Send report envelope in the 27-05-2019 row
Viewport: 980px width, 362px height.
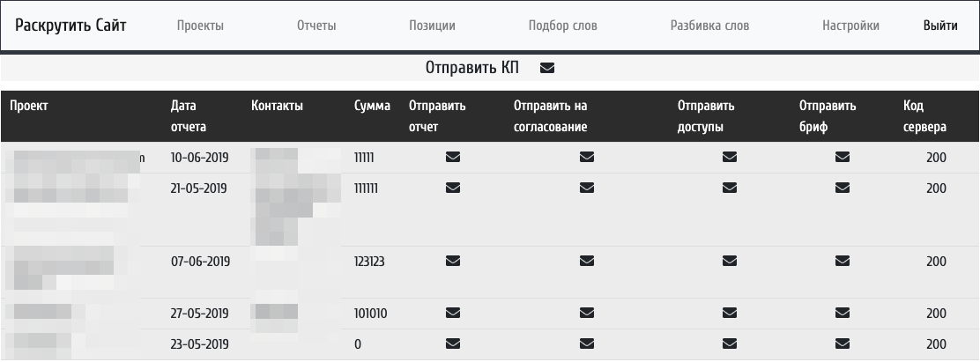[453, 313]
